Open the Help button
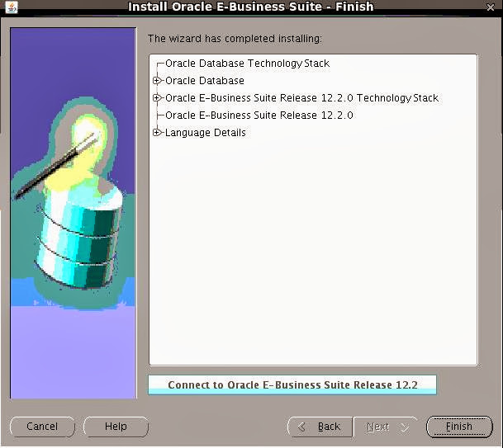Image resolution: width=503 pixels, height=448 pixels. click(x=116, y=427)
